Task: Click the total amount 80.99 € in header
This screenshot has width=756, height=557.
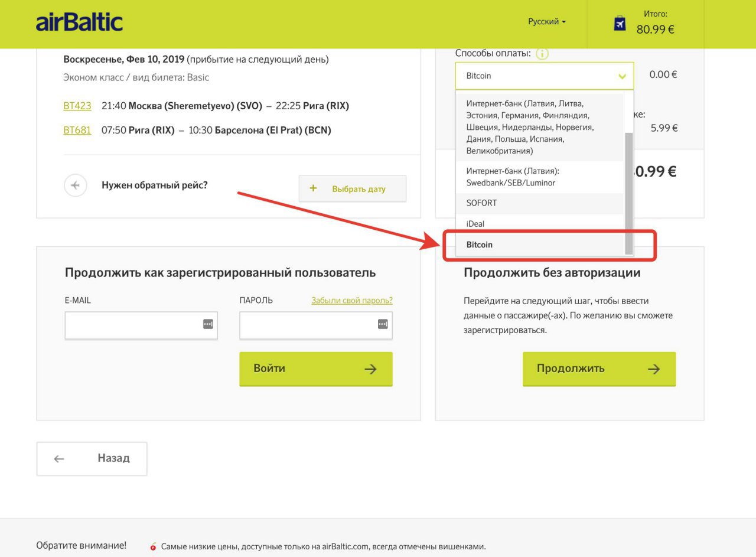Action: (655, 29)
